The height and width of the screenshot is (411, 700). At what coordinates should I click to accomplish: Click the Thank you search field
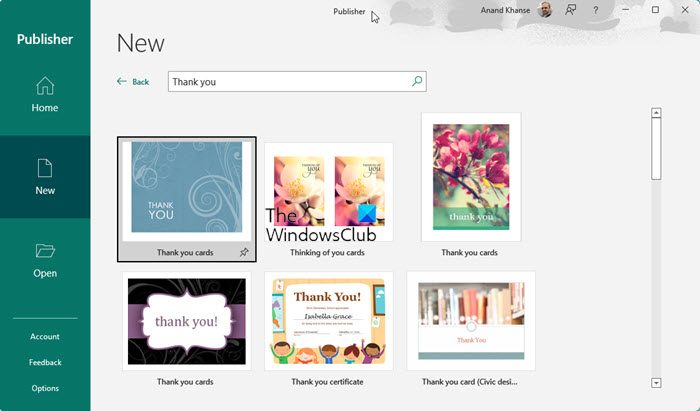coord(297,81)
